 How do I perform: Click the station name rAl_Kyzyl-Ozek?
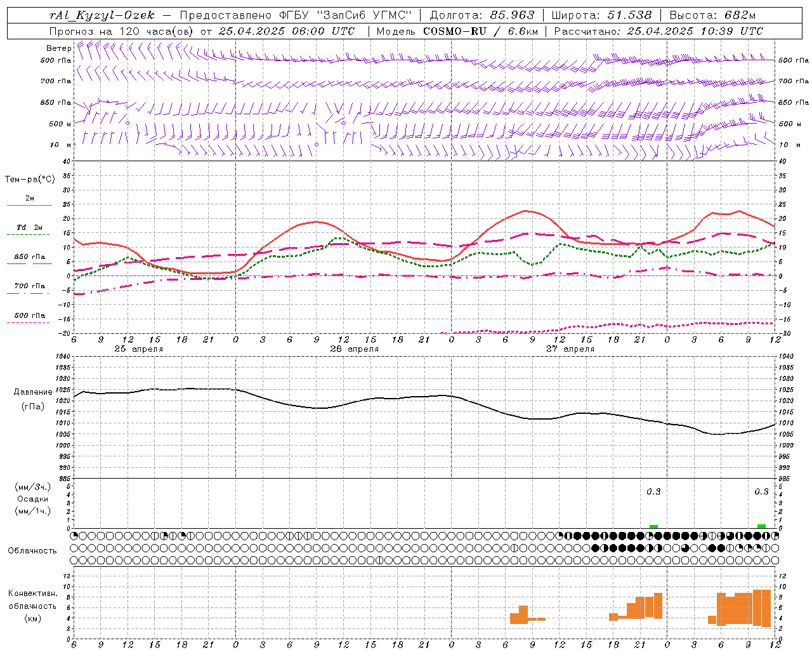point(101,15)
